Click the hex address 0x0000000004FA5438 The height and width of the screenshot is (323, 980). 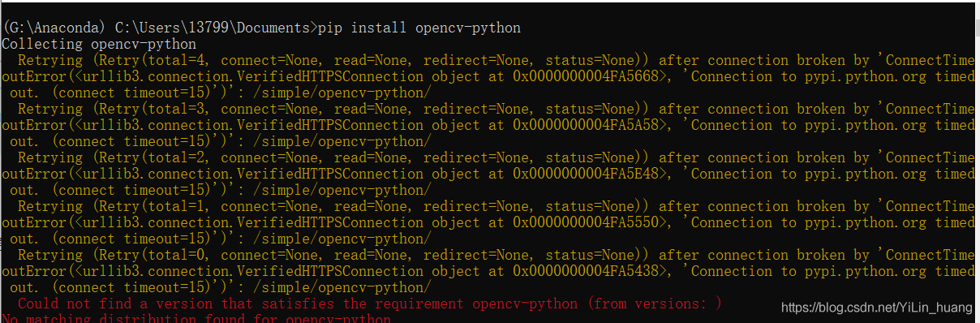[x=586, y=271]
